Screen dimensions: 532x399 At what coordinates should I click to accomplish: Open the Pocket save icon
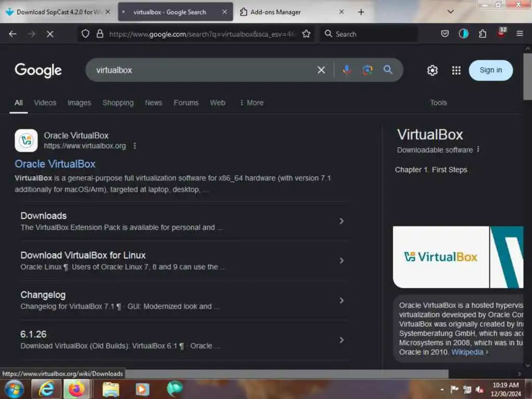445,34
